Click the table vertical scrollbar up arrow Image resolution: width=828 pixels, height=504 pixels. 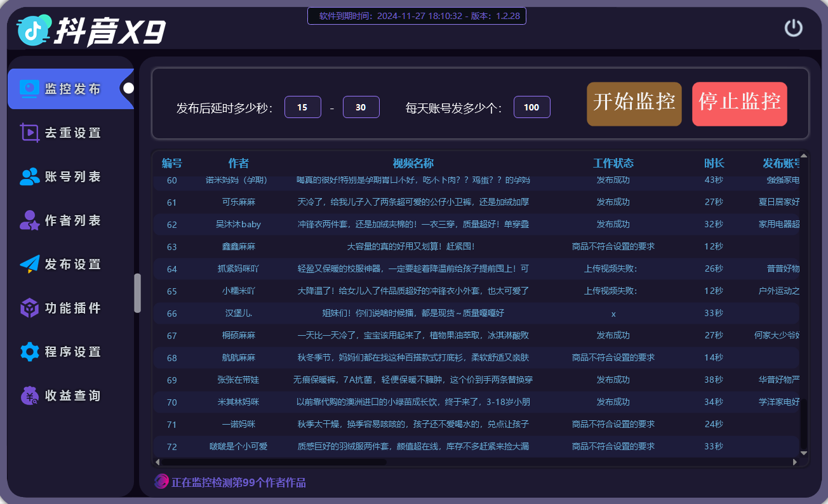coord(803,156)
